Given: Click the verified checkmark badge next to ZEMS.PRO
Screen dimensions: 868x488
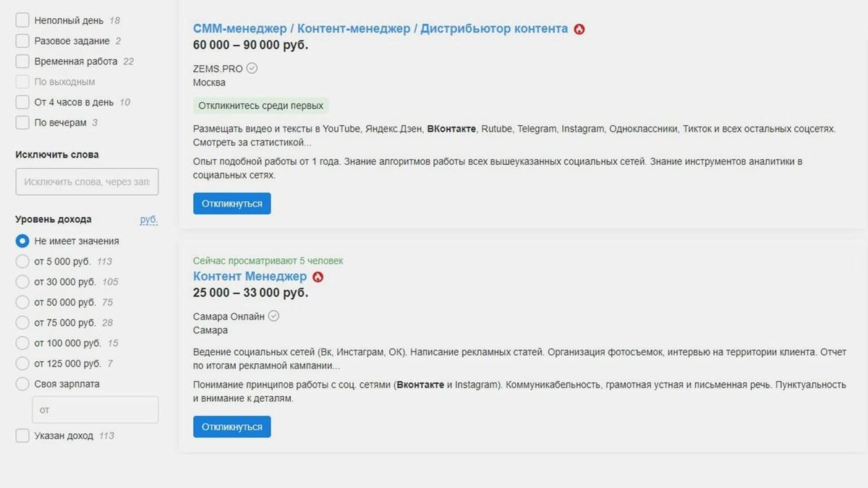Looking at the screenshot, I should tap(250, 67).
